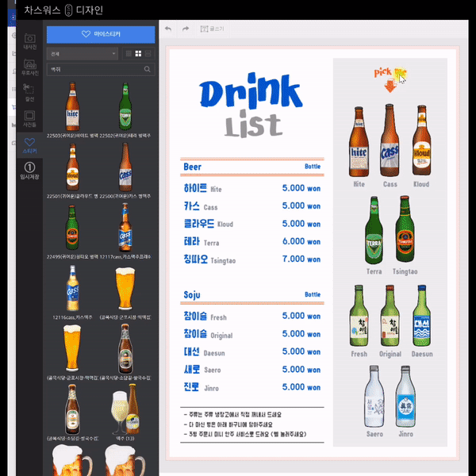Click the blue 마이스티커 button
The height and width of the screenshot is (476, 476).
point(101,34)
